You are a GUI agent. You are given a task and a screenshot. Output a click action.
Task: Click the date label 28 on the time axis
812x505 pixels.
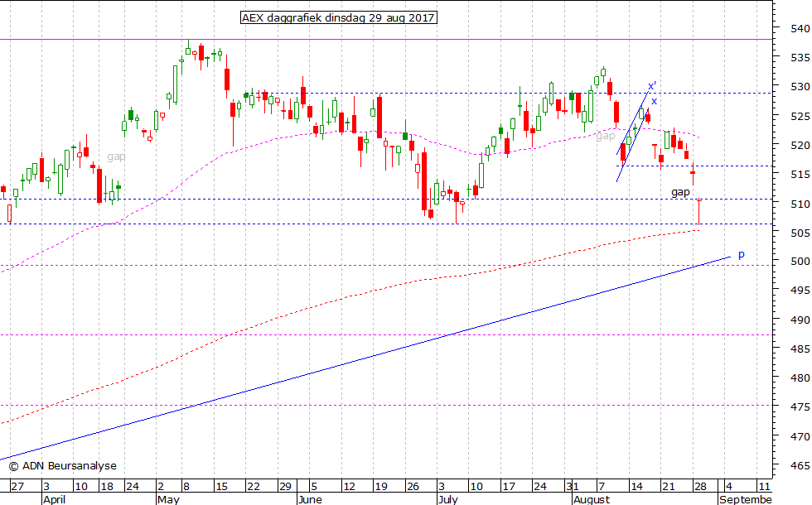pos(700,487)
